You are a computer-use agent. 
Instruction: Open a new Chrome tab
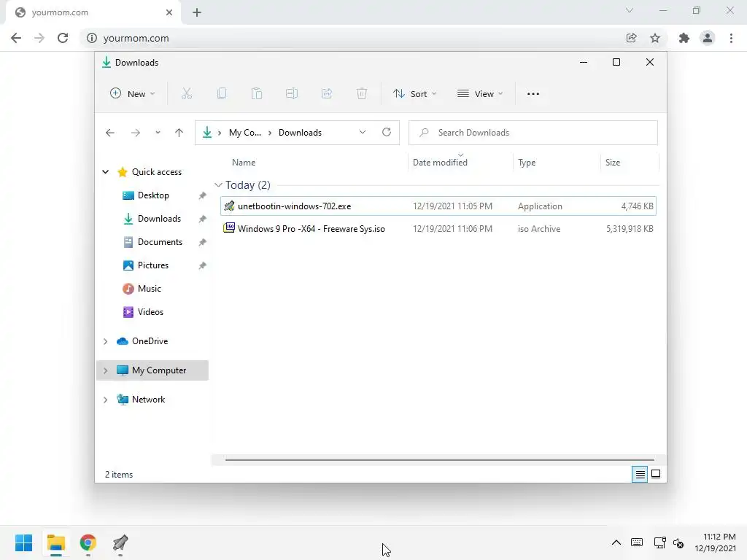(197, 12)
